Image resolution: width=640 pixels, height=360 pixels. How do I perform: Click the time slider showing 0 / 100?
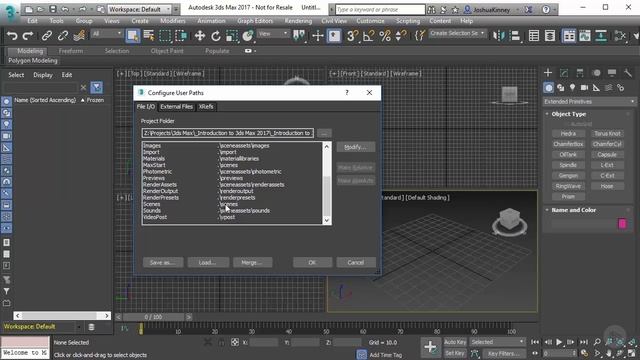click(153, 317)
